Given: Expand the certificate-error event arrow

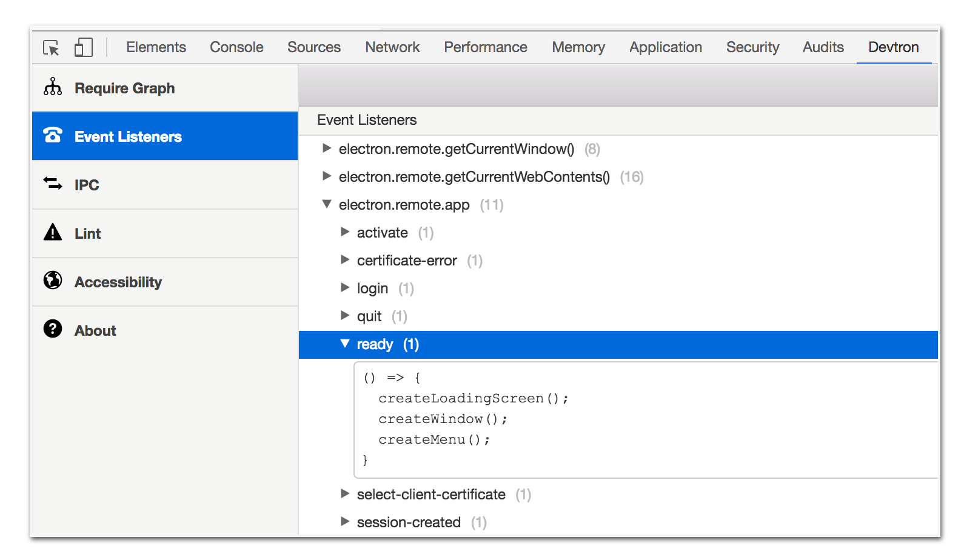Looking at the screenshot, I should [x=345, y=259].
